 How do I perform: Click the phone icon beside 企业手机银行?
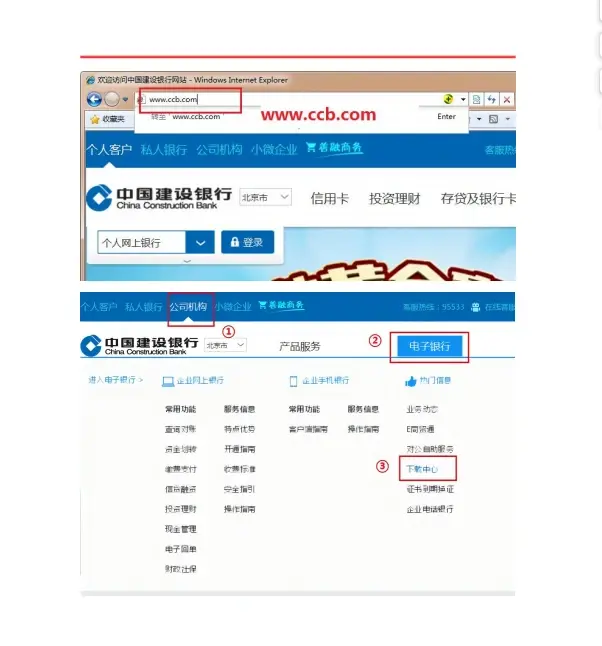pos(293,381)
